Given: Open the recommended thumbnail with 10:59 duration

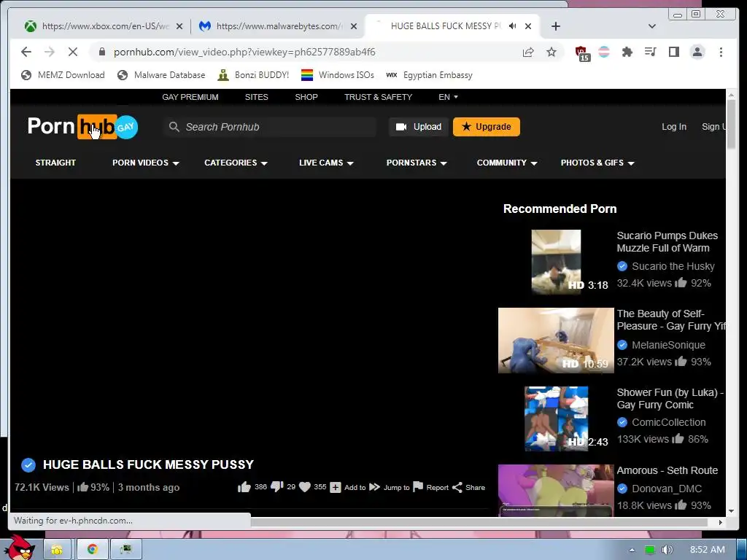Looking at the screenshot, I should point(556,341).
